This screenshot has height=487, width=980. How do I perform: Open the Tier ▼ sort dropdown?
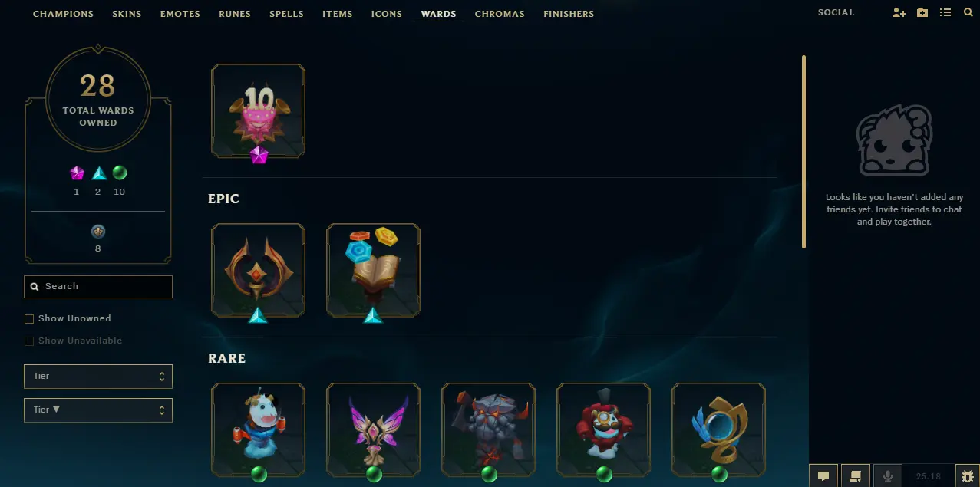click(98, 410)
